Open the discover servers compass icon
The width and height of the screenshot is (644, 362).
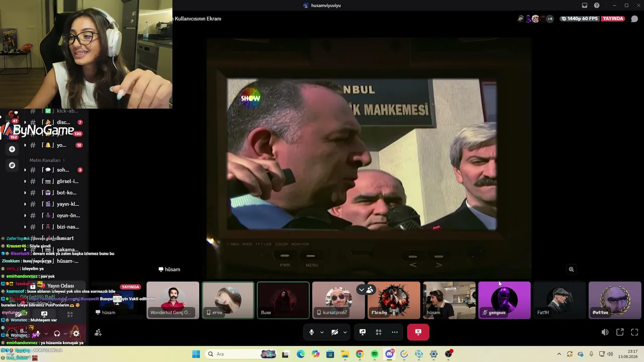(x=12, y=165)
